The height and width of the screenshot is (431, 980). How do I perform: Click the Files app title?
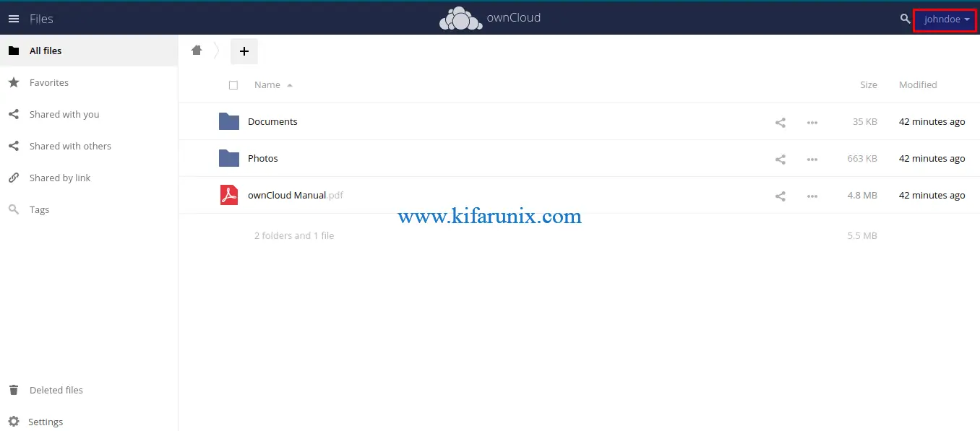(41, 19)
